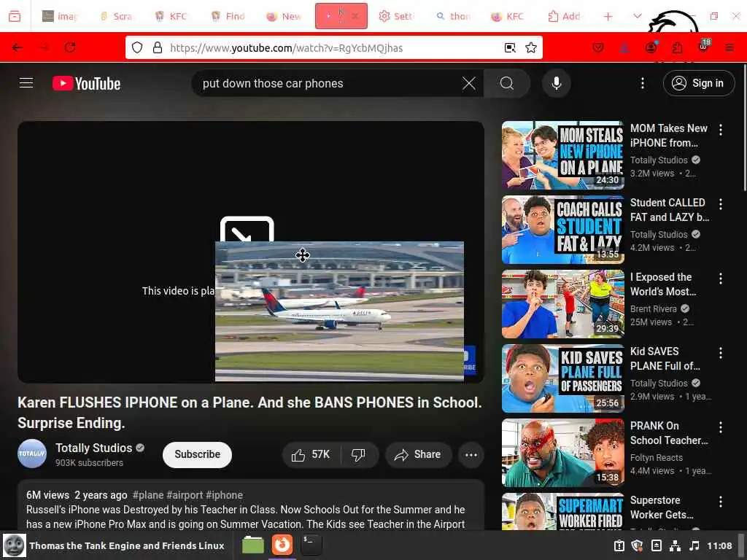747x560 pixels.
Task: Open the terminal from the taskbar
Action: (311, 545)
